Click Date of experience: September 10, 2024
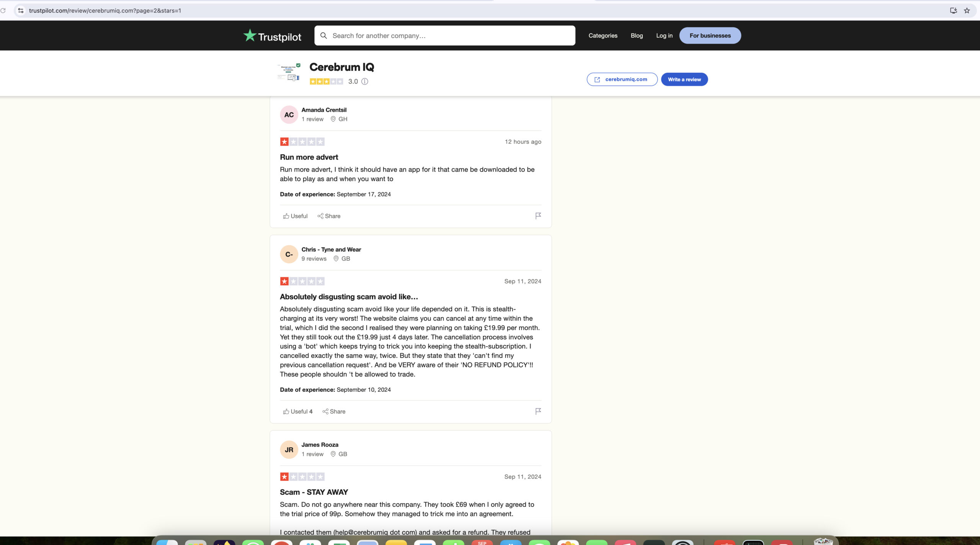Image resolution: width=980 pixels, height=545 pixels. (x=335, y=390)
